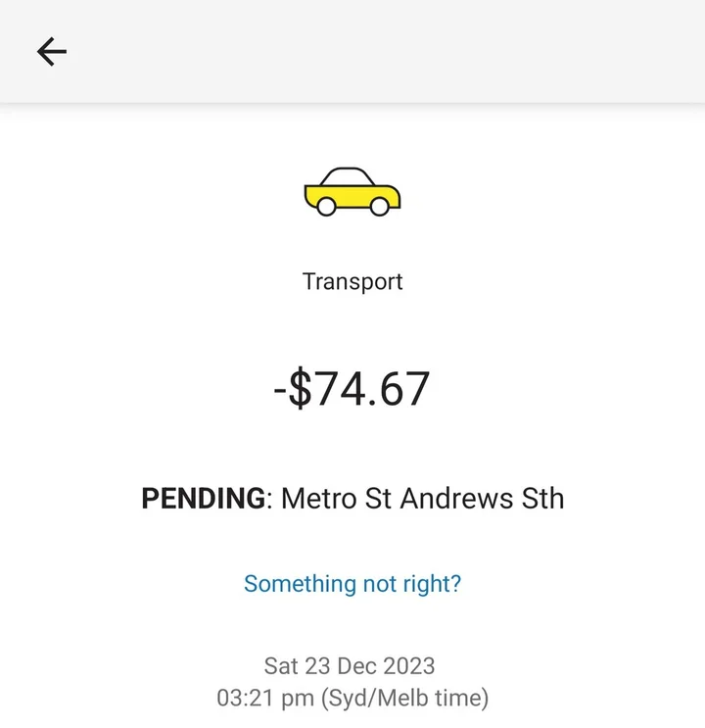Click the date Sat 23 Dec 2023
This screenshot has width=705, height=728.
coord(352,666)
